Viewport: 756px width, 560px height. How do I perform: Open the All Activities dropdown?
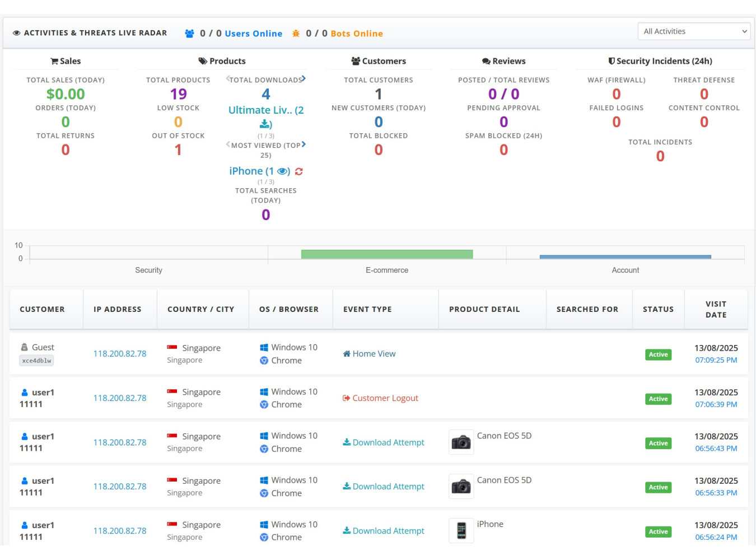click(694, 31)
